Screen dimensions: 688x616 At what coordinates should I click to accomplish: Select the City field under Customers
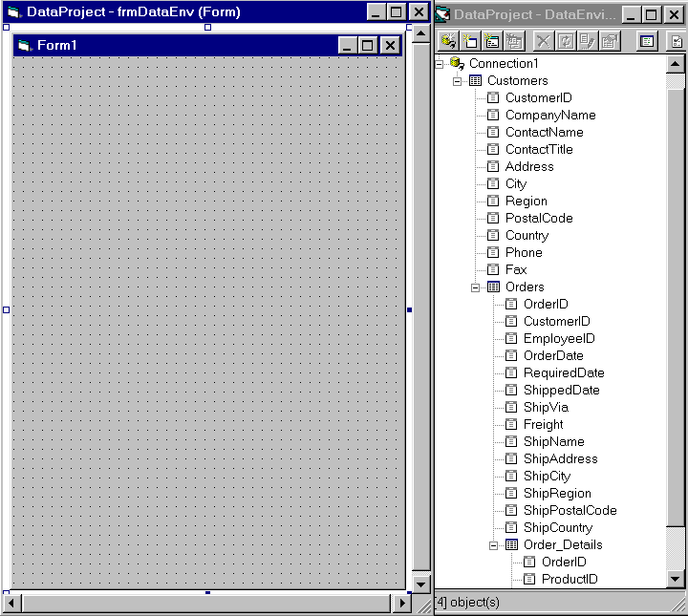tap(516, 183)
